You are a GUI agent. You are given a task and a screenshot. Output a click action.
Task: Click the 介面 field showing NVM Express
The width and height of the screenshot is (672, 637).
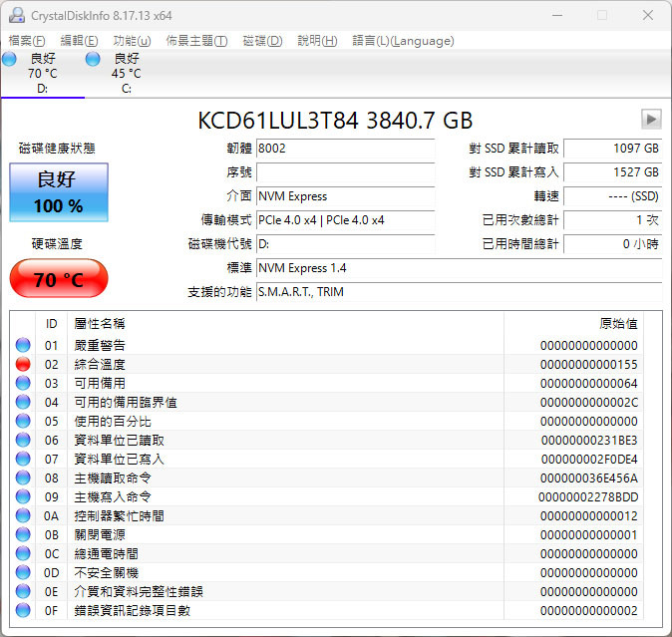[345, 196]
